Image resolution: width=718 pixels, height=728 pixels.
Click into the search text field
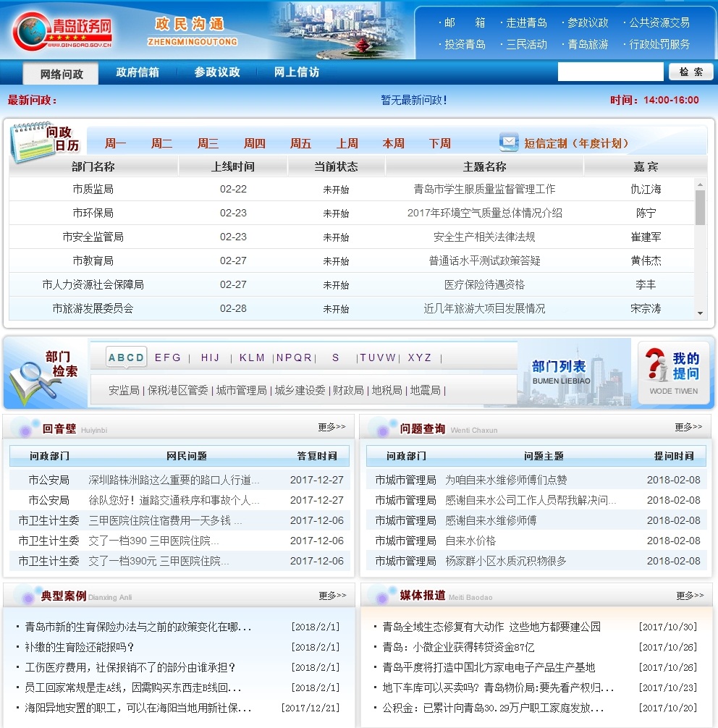click(x=609, y=72)
